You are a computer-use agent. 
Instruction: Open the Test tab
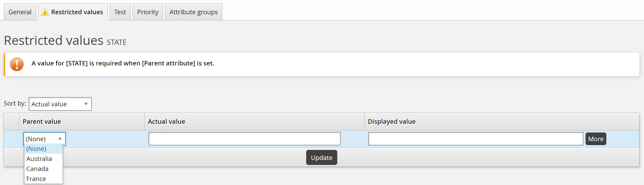point(120,12)
